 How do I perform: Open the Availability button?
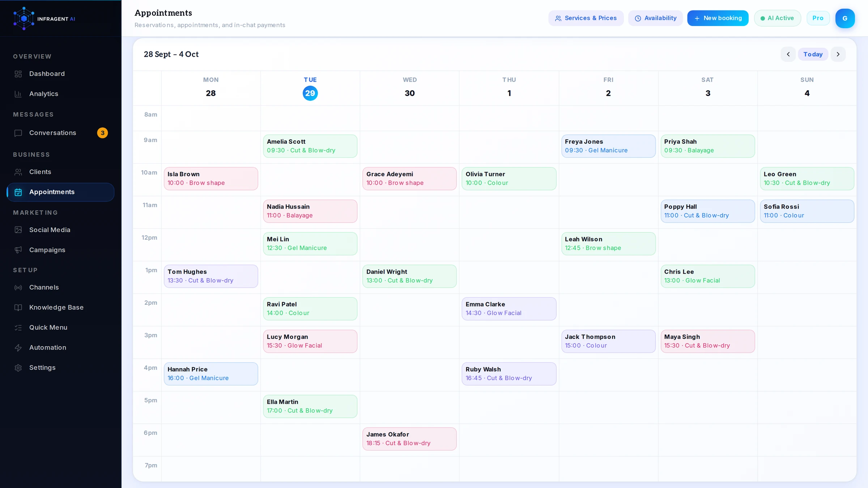coord(655,18)
